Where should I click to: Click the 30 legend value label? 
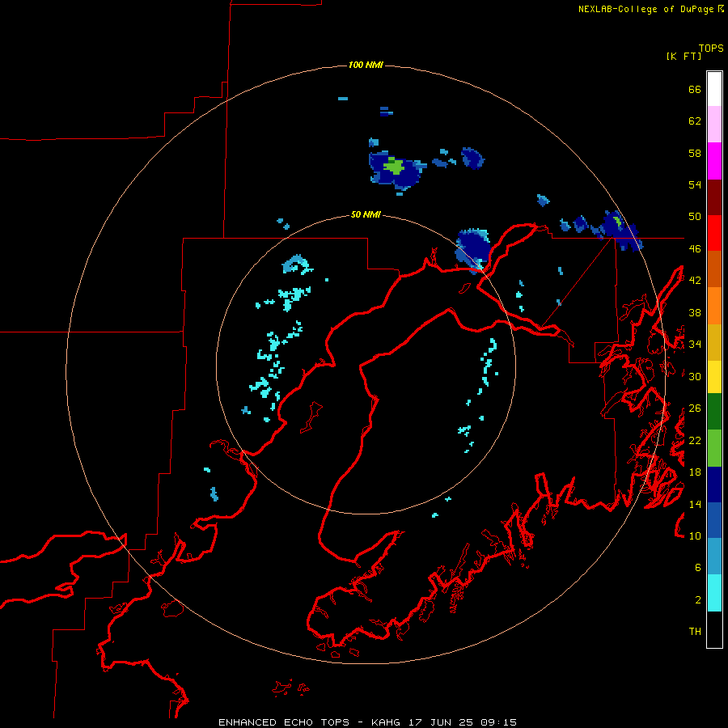(695, 376)
